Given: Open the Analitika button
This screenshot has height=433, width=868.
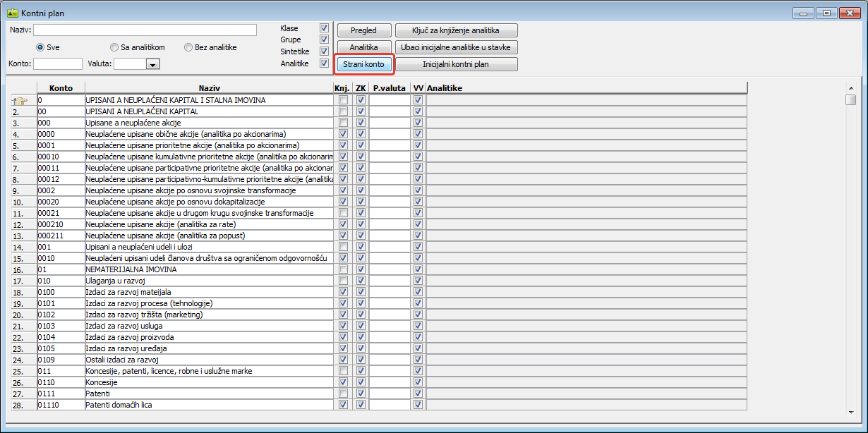Looking at the screenshot, I should pyautogui.click(x=363, y=47).
